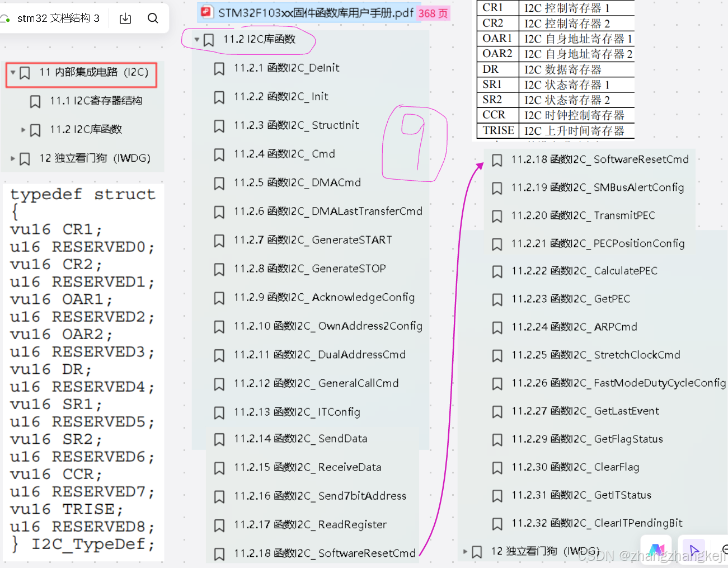Expand 11.2 I2C库函数 in the left outline

click(x=24, y=130)
